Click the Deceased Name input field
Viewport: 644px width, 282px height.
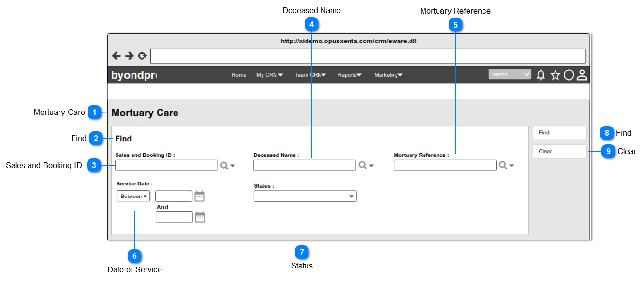pyautogui.click(x=305, y=166)
